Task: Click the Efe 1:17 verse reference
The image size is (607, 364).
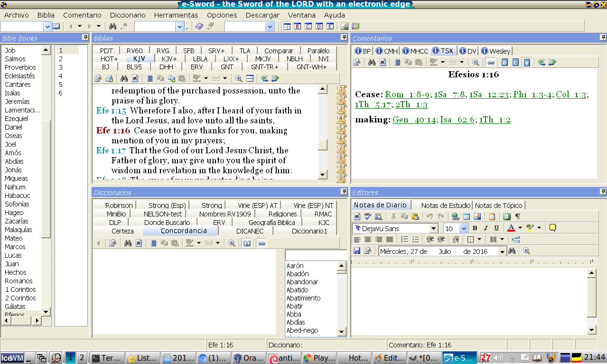Action: point(111,150)
